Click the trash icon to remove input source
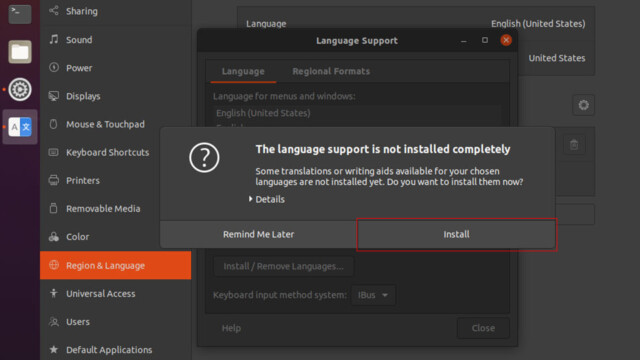Screen dimensions: 640x360 tap(574, 144)
